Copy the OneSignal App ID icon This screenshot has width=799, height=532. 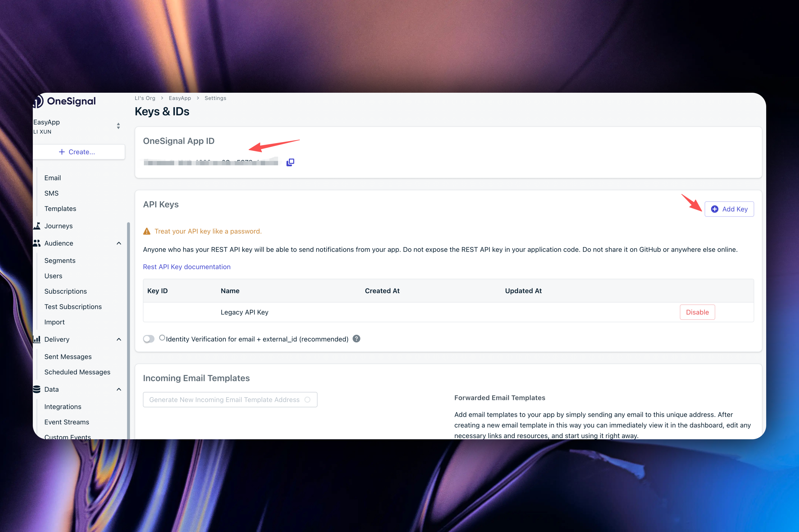click(290, 162)
